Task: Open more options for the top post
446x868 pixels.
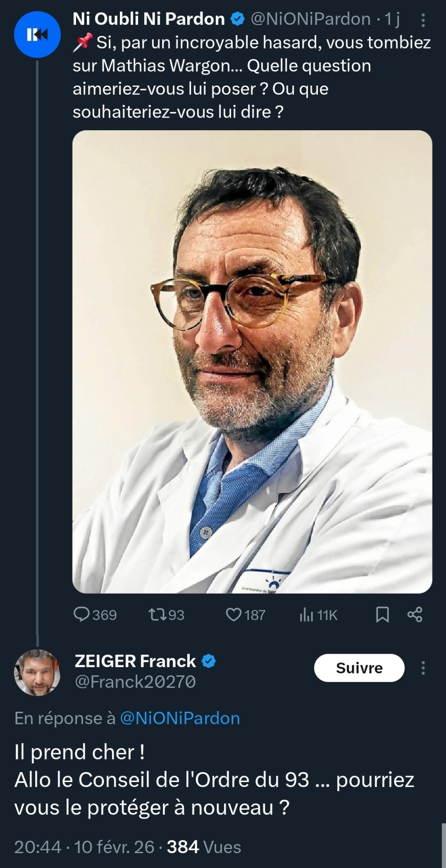Action: [423, 20]
